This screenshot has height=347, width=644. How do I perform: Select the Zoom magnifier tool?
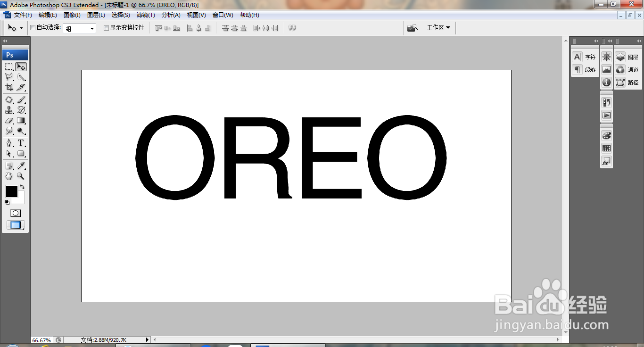coord(21,176)
